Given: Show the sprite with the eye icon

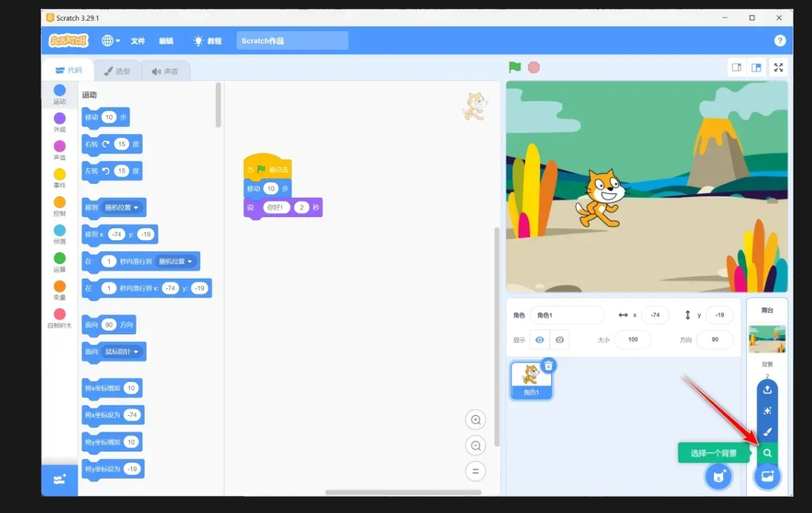Looking at the screenshot, I should [x=540, y=340].
